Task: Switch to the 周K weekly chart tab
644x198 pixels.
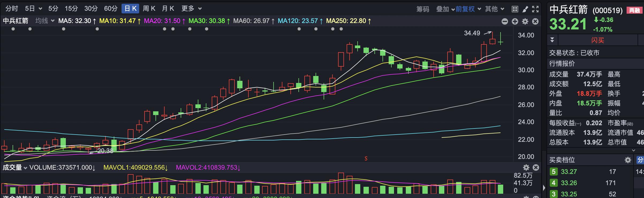Action: pyautogui.click(x=149, y=9)
